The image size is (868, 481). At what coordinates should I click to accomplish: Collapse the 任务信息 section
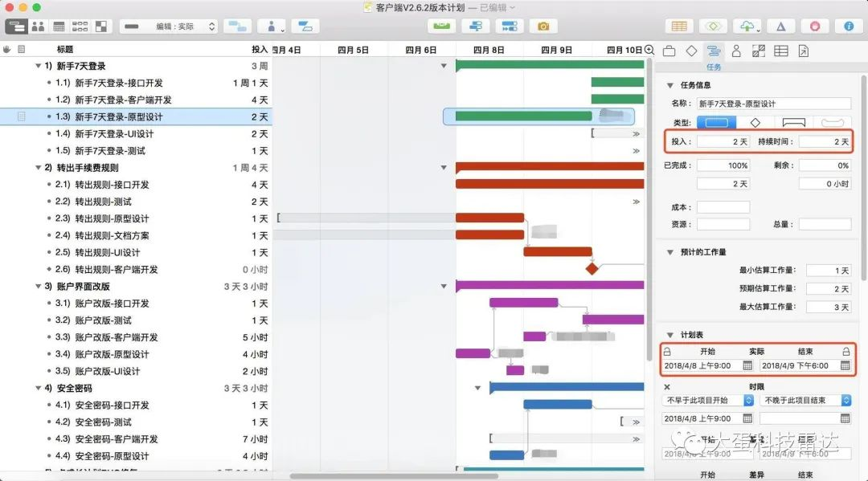pos(670,85)
